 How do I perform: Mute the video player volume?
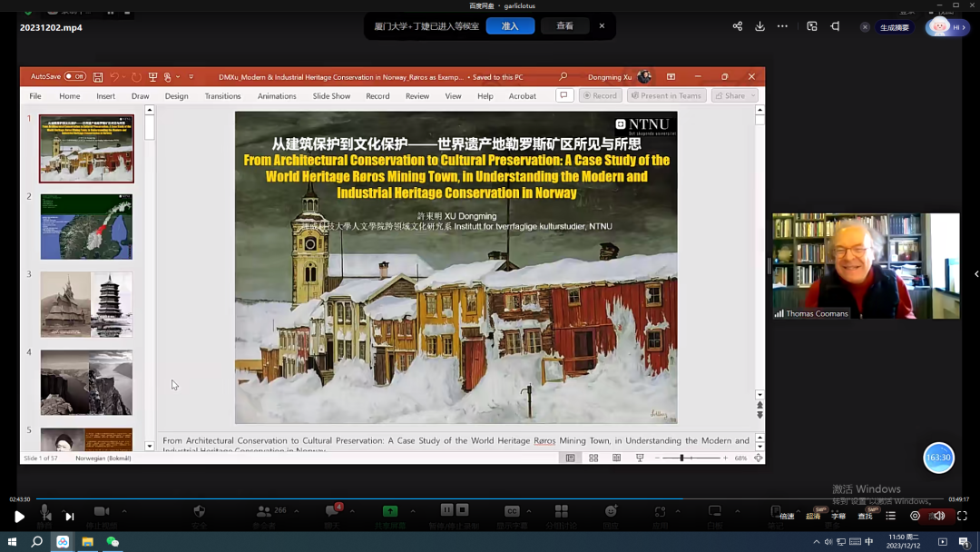[939, 516]
